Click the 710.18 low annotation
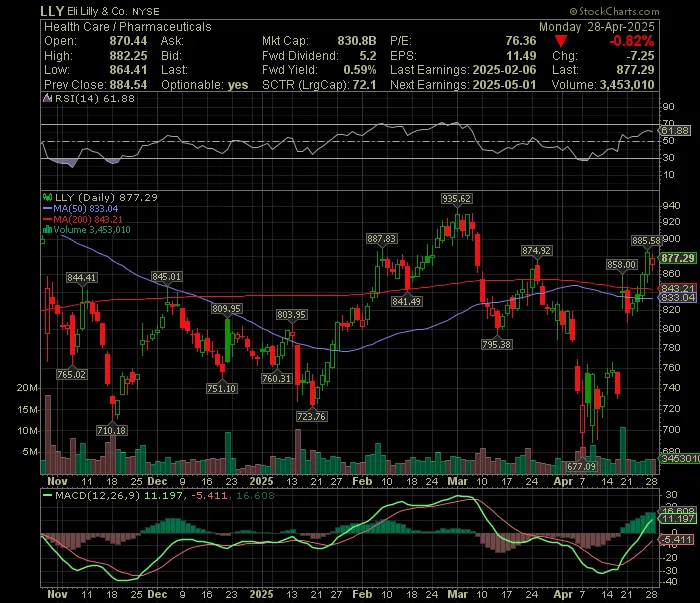This screenshot has width=700, height=603. coord(112,430)
